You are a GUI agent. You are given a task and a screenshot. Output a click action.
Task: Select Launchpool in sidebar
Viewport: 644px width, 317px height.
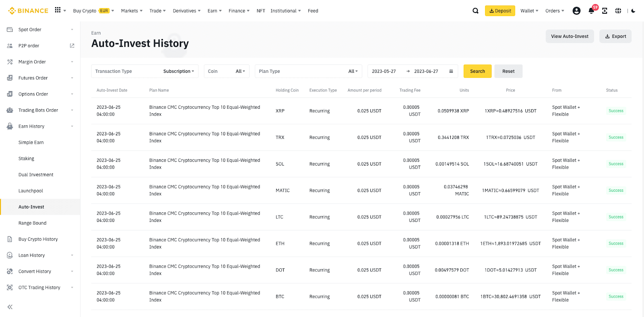[31, 191]
